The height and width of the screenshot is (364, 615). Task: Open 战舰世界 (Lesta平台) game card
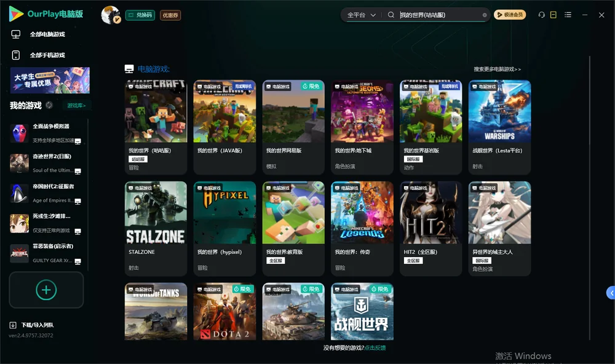pyautogui.click(x=499, y=127)
